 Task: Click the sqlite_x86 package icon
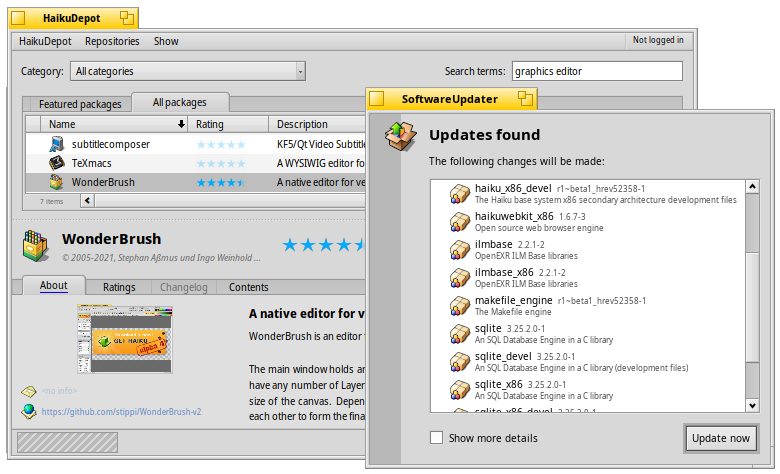click(x=460, y=389)
